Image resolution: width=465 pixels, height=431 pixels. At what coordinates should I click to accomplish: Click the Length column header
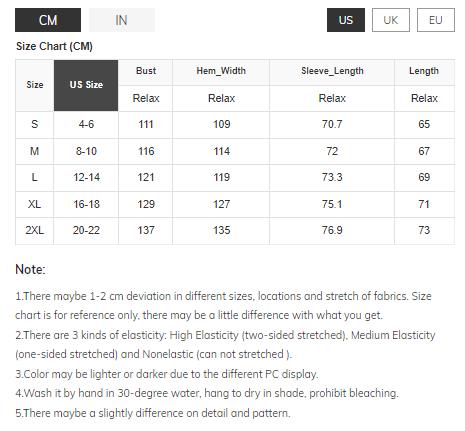[424, 71]
